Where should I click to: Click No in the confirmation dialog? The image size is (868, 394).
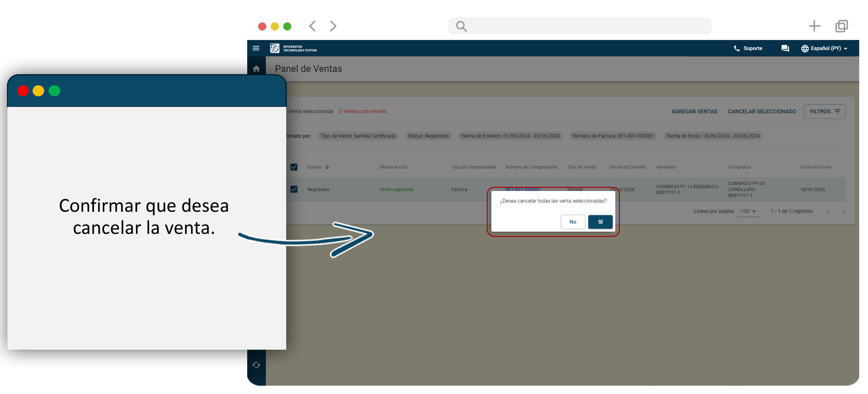click(x=573, y=222)
